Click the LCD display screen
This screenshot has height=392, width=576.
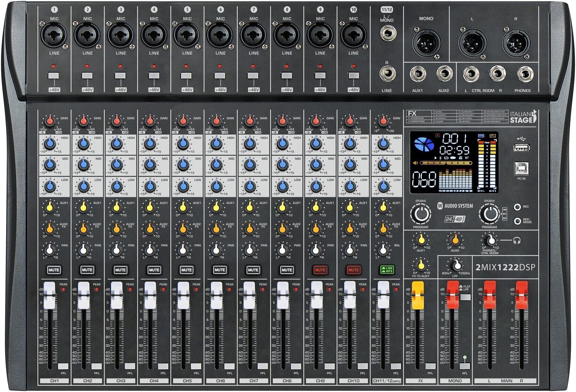[454, 163]
